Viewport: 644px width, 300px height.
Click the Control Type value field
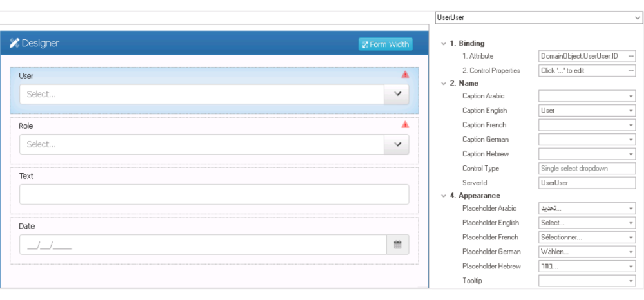587,168
